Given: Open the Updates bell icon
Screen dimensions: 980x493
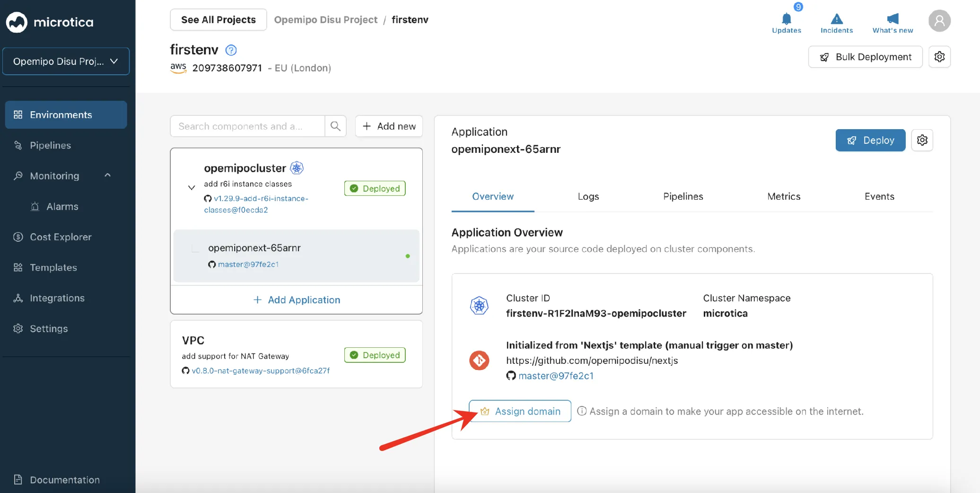Looking at the screenshot, I should [x=786, y=19].
